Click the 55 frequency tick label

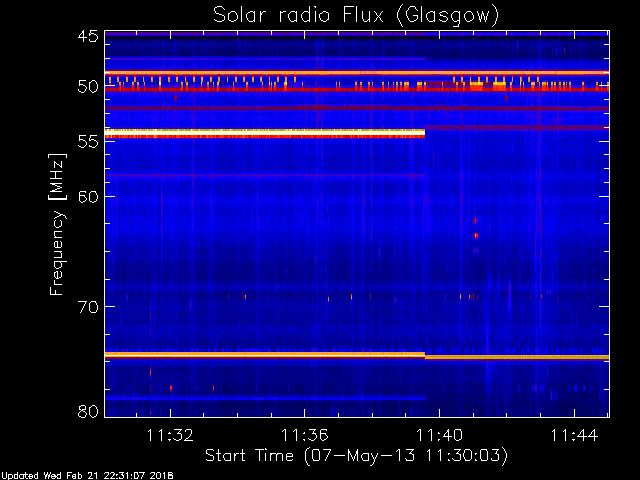click(x=88, y=142)
